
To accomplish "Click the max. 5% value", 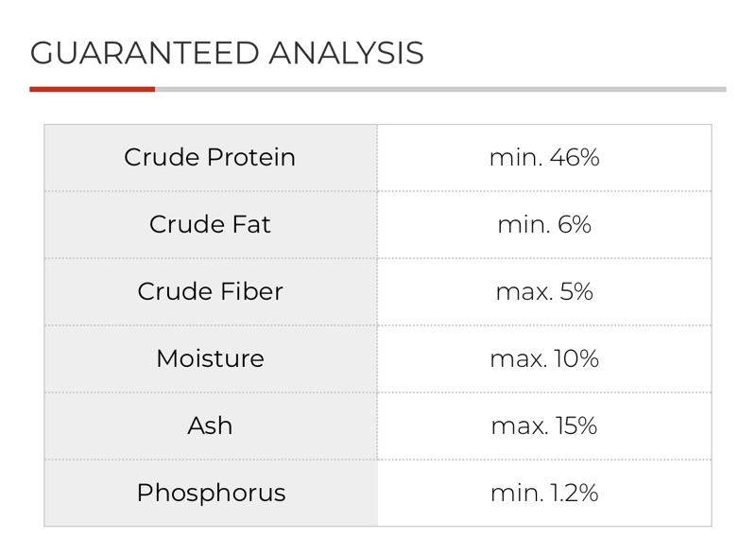I will coord(544,291).
